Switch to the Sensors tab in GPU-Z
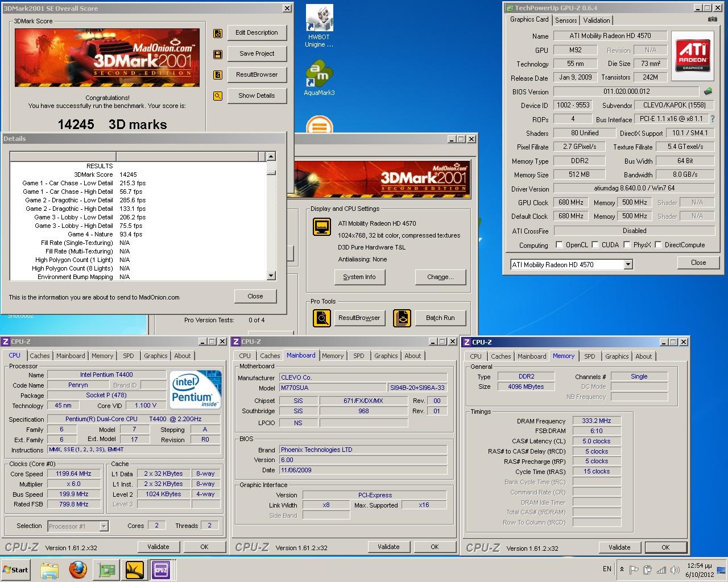The image size is (728, 582). pyautogui.click(x=566, y=20)
